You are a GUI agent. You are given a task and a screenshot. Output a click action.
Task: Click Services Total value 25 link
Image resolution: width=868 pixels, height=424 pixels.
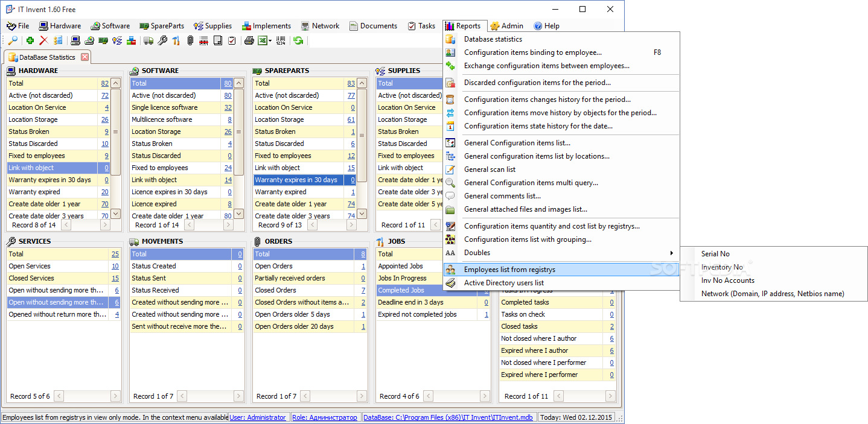[115, 254]
